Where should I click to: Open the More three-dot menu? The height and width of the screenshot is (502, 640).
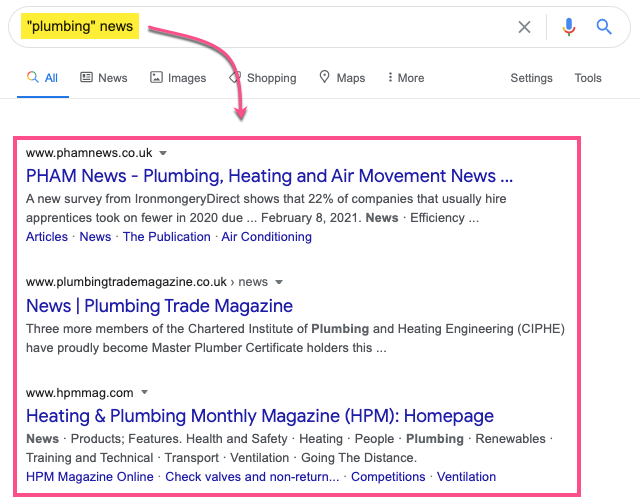pyautogui.click(x=390, y=77)
